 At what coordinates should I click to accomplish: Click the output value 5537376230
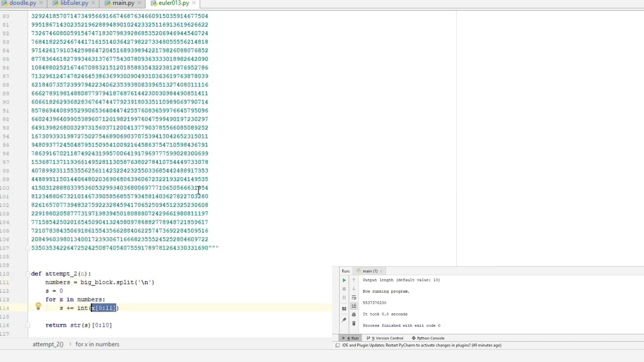click(374, 303)
